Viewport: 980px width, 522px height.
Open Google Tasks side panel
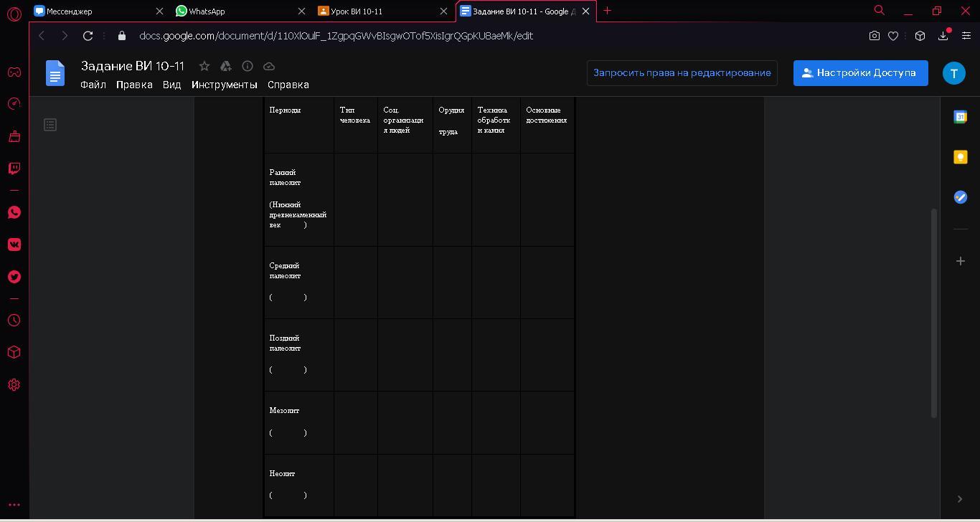pos(960,197)
